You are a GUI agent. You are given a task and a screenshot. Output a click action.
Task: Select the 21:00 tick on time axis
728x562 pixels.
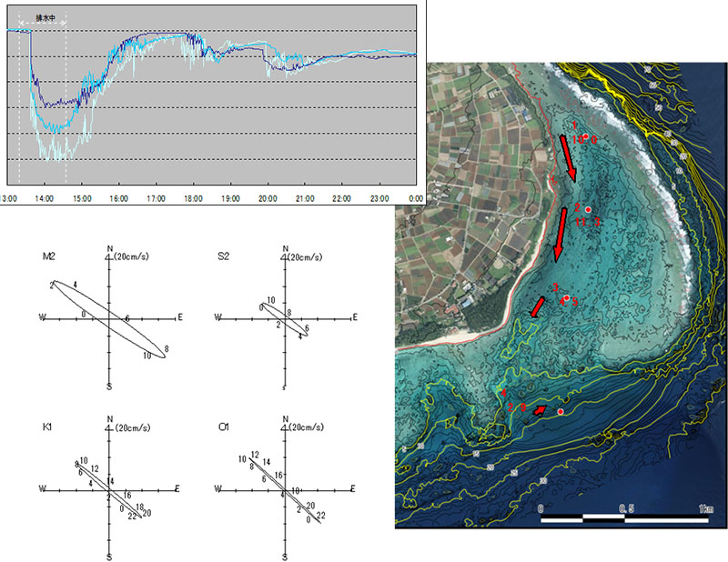(305, 197)
